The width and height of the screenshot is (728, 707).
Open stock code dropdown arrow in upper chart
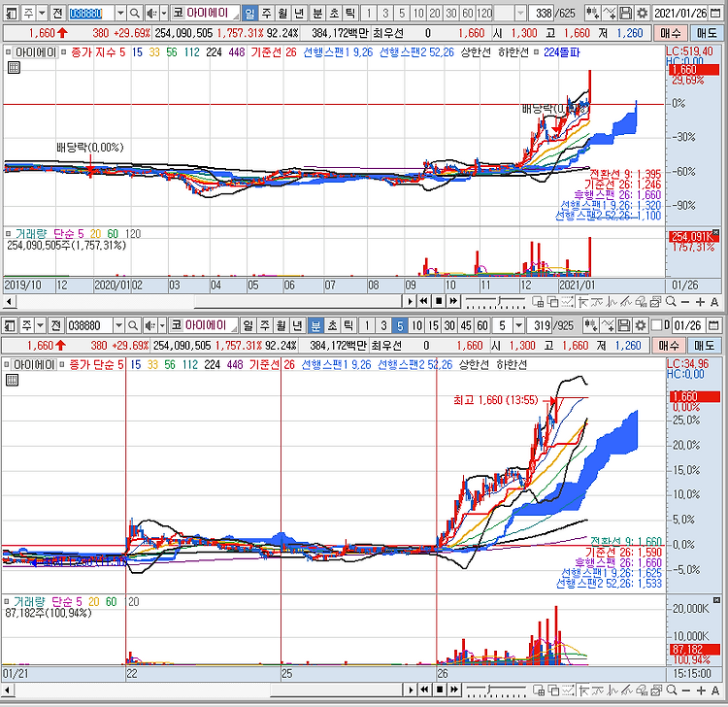(x=120, y=13)
